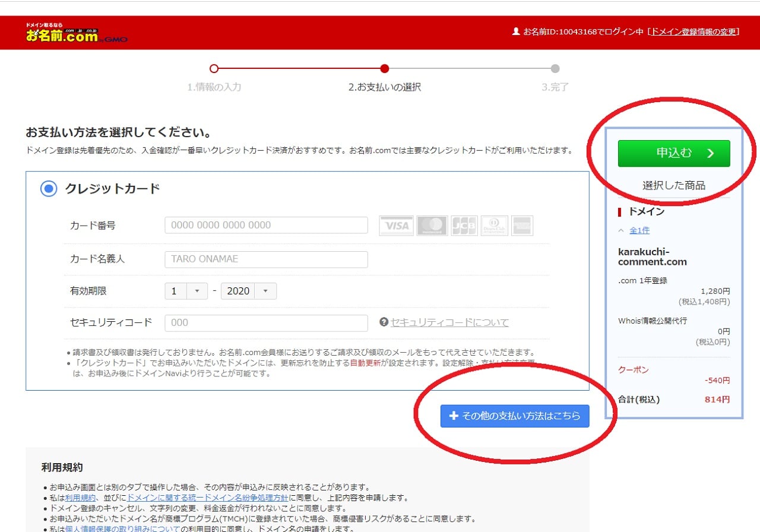Select the クレジットカード radio button
The height and width of the screenshot is (532, 760).
click(x=48, y=189)
